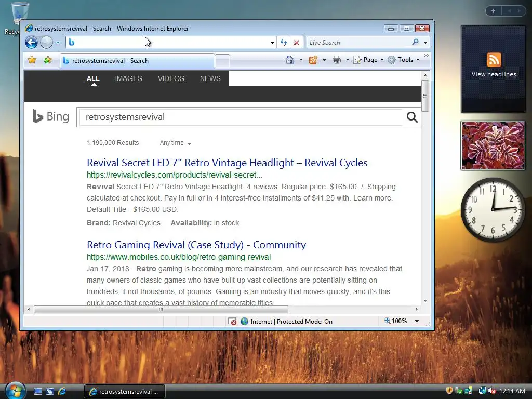
Task: Click the Show Desktop quick launch icon
Action: tap(37, 392)
